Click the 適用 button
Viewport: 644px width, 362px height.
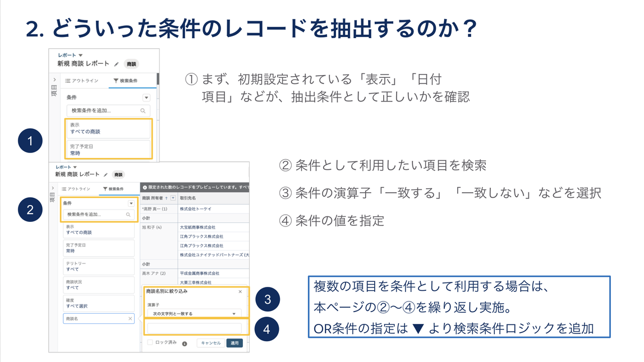234,343
